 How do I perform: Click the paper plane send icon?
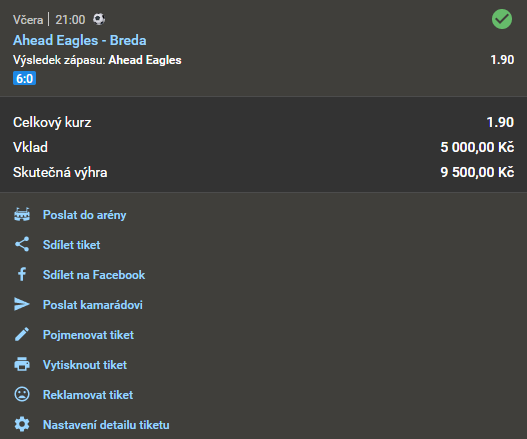tap(22, 304)
